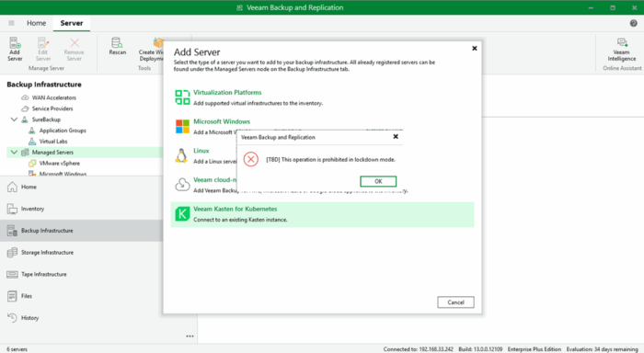Click the History navigation icon
The width and height of the screenshot is (644, 353).
click(12, 318)
